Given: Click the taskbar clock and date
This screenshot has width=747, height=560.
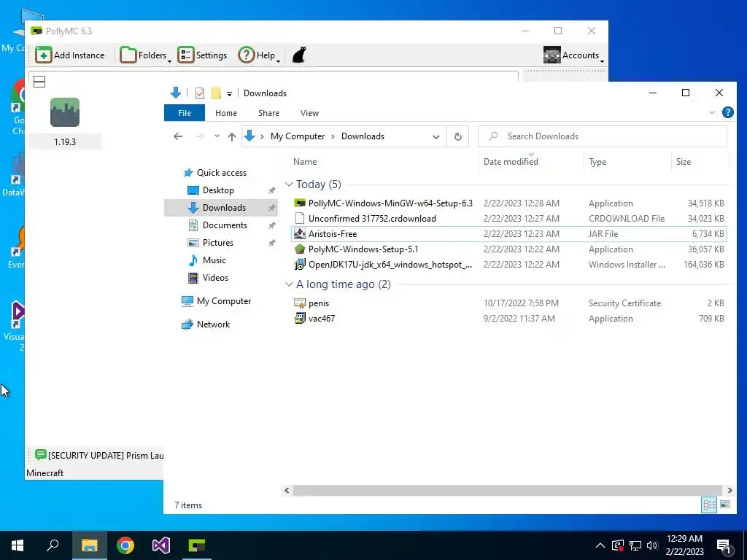Looking at the screenshot, I should click(684, 545).
